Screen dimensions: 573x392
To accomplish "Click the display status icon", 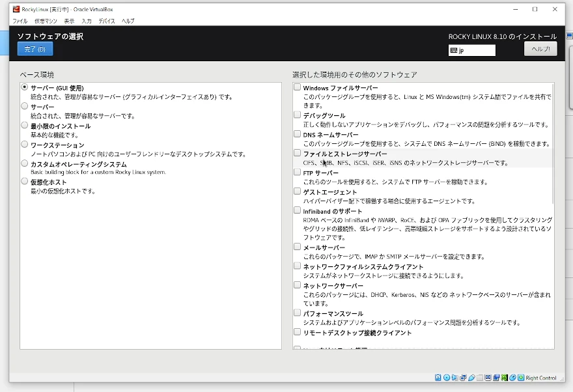I will click(488, 378).
